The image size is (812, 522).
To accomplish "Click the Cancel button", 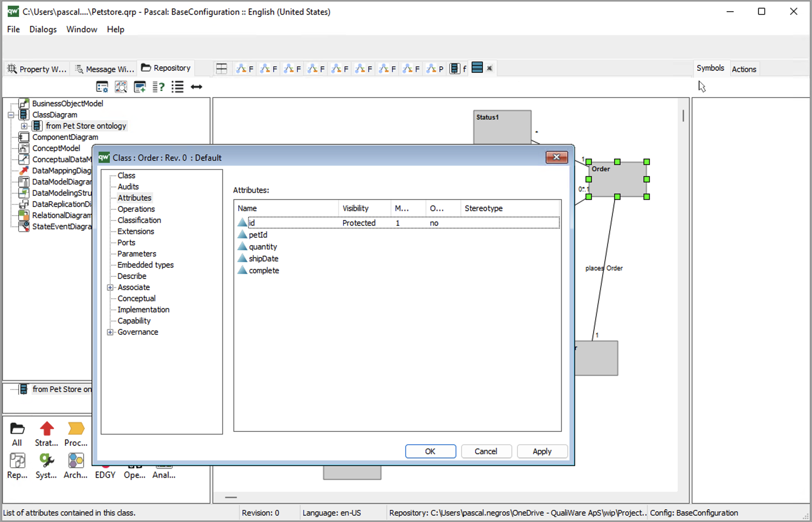I will [486, 451].
